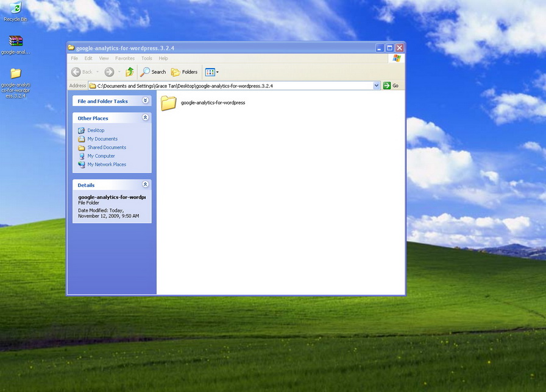546x392 pixels.
Task: Click the Desktop icon in Other Places
Action: (82, 130)
